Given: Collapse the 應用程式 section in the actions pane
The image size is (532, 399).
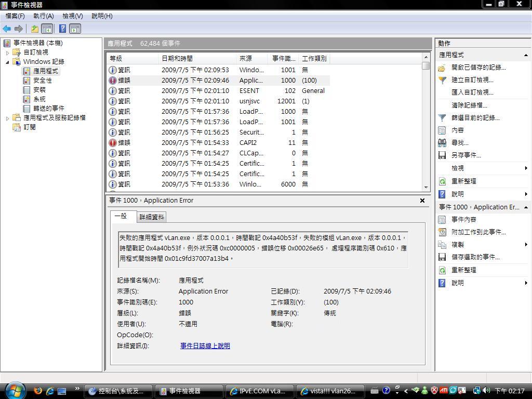Looking at the screenshot, I should click(526, 55).
